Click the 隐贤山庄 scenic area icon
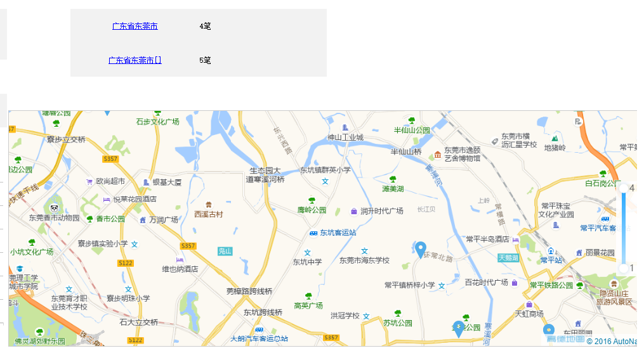Image resolution: width=644 pixels, height=353 pixels. click(614, 284)
